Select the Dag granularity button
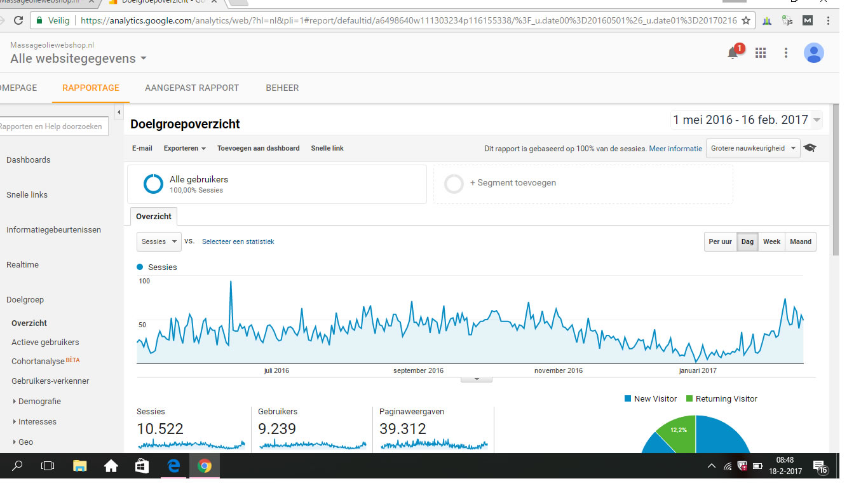Viewport: 868px width, 488px height. 747,241
